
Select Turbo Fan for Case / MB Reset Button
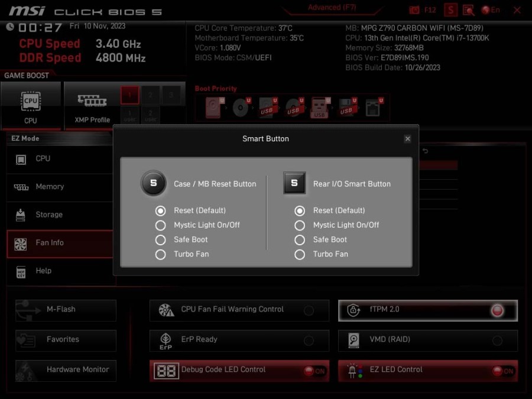(x=160, y=254)
